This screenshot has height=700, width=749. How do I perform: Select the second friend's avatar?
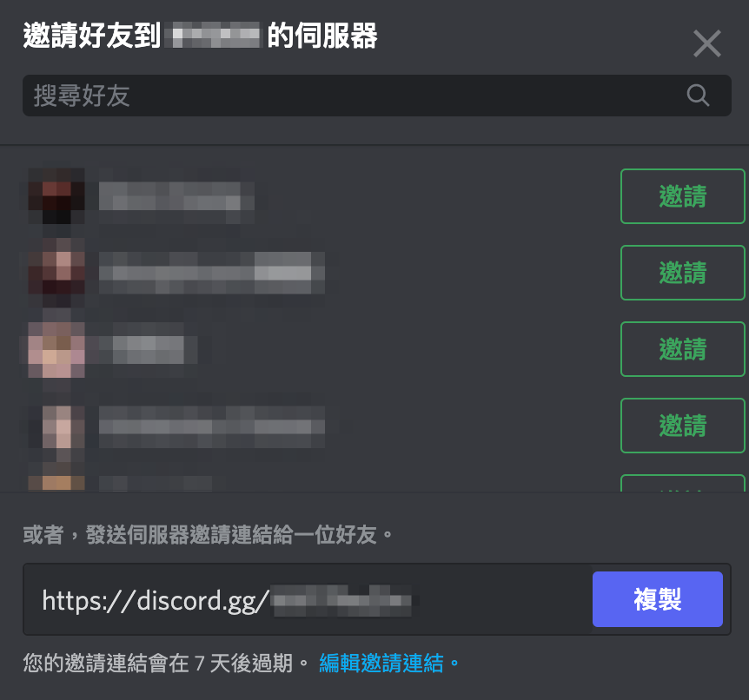56,273
